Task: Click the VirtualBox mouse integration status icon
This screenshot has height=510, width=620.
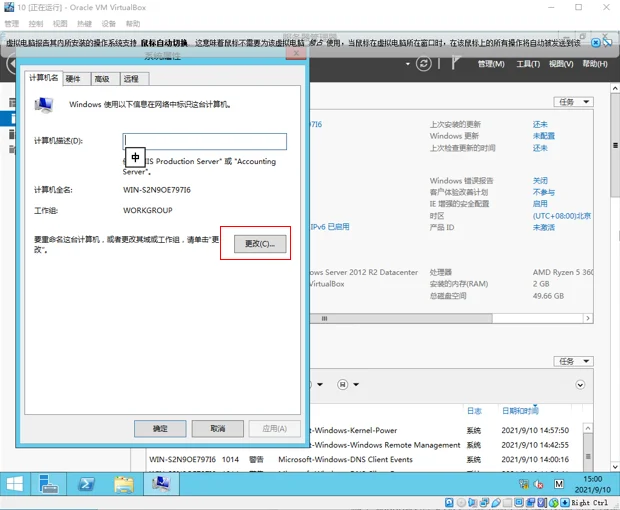Action: [x=554, y=502]
